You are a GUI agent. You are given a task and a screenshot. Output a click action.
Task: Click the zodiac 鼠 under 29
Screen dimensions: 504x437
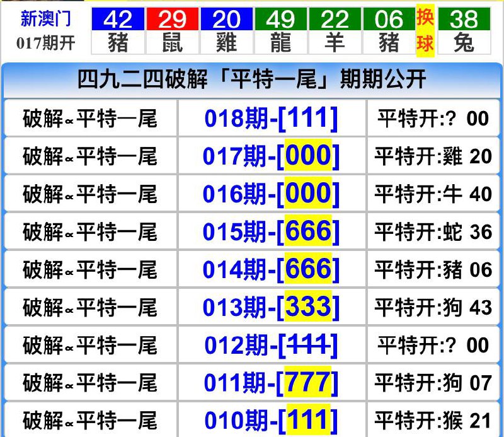[x=172, y=42]
